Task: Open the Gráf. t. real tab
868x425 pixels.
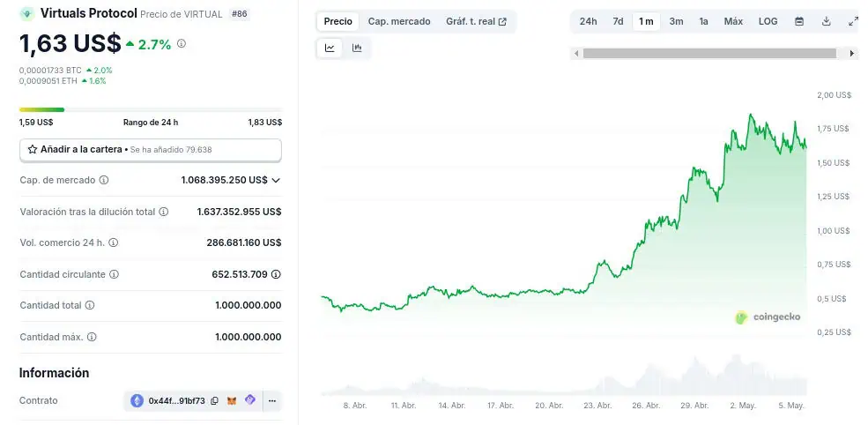Action: tap(476, 21)
